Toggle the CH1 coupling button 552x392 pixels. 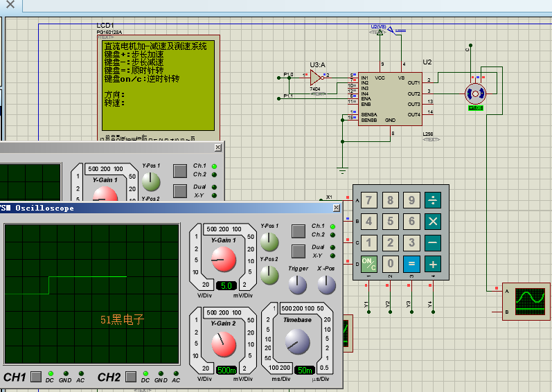36,377
